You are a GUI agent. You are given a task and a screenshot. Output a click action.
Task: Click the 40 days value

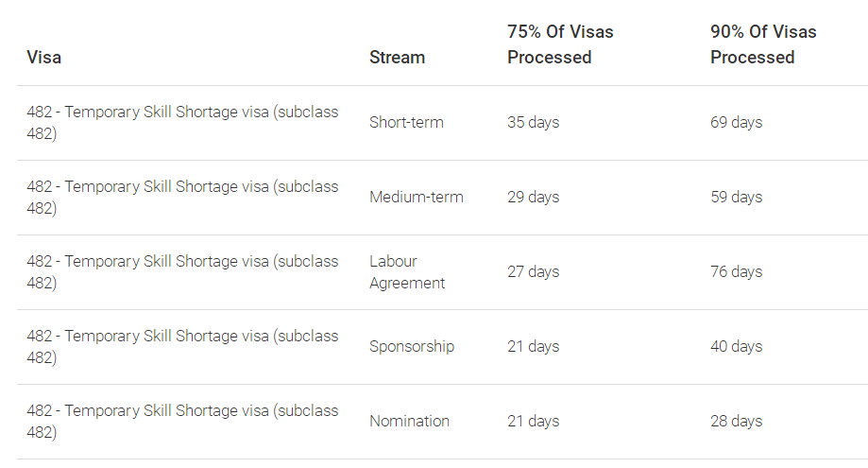737,347
